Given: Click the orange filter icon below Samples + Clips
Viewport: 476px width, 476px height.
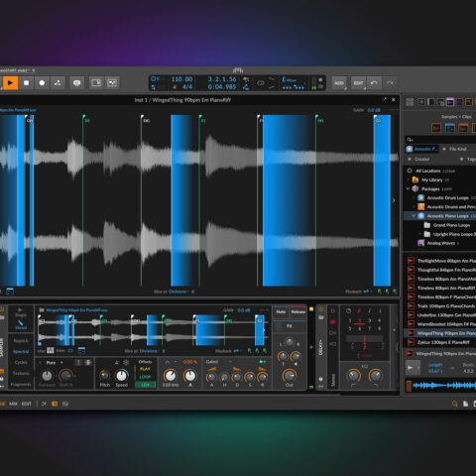Looking at the screenshot, I should (436, 128).
